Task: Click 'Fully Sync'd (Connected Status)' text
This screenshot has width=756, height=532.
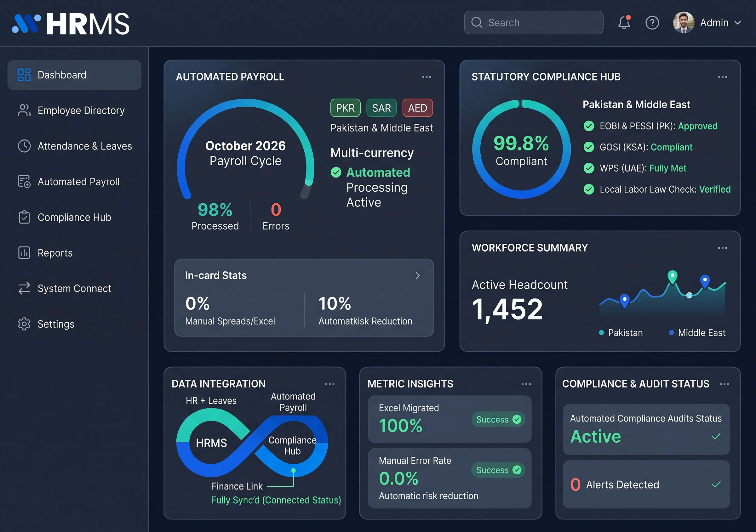Action: click(x=276, y=500)
